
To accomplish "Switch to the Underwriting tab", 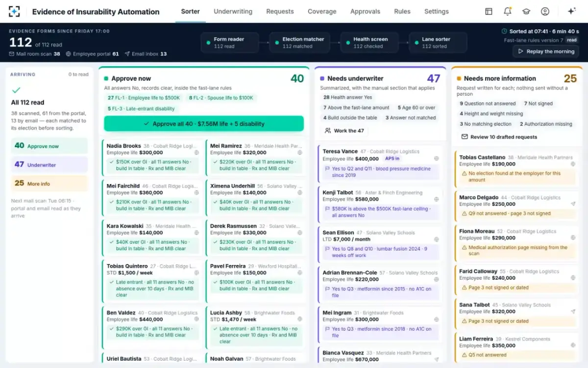I will click(233, 11).
